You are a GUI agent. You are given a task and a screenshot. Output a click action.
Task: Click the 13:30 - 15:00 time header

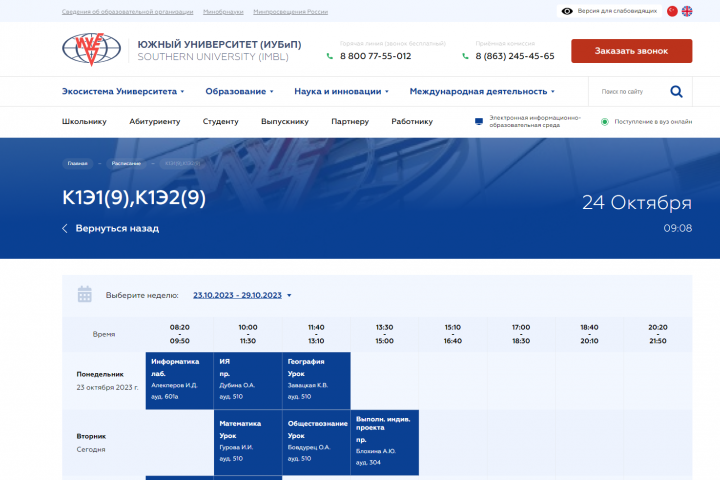(384, 334)
